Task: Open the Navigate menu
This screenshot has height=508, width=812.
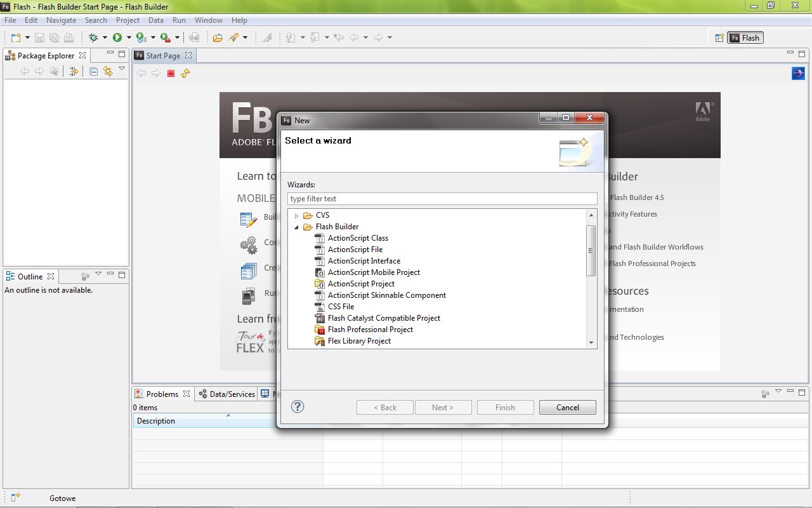Action: coord(61,20)
